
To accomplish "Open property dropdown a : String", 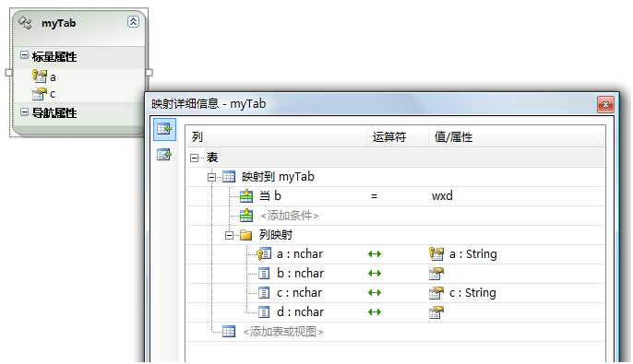I will (x=473, y=254).
